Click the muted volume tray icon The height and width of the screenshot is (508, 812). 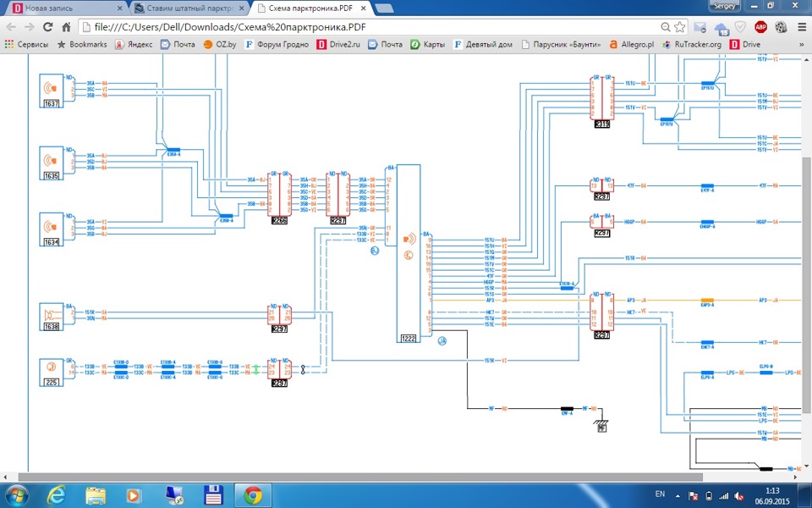pos(739,496)
